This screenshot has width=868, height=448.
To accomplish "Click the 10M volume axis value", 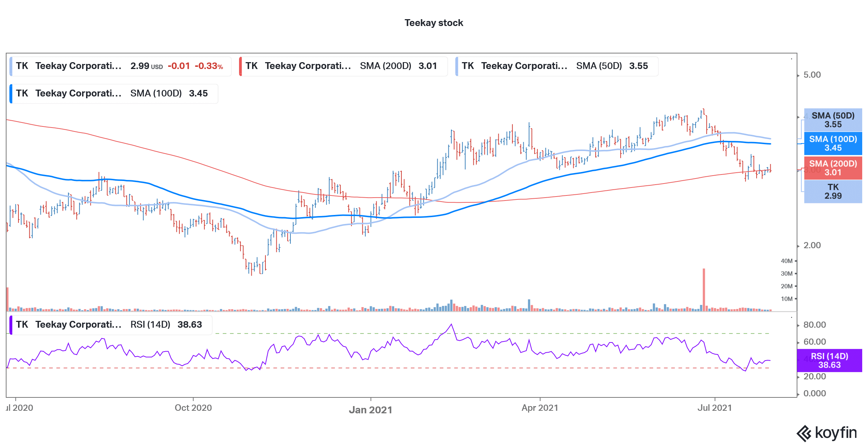I will tap(787, 299).
